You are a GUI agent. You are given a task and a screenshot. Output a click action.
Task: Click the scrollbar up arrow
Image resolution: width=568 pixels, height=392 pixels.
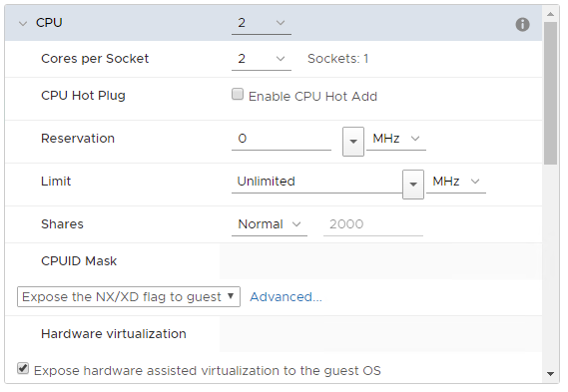coord(551,14)
